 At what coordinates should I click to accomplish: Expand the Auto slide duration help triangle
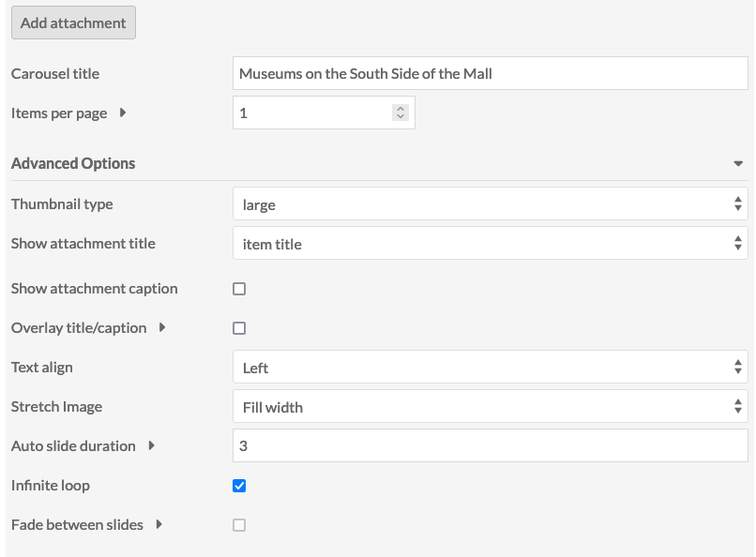click(151, 445)
